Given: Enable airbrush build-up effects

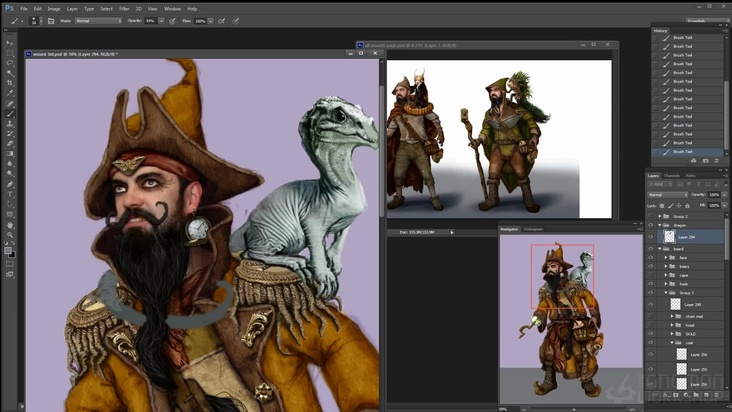Looking at the screenshot, I should (x=222, y=21).
